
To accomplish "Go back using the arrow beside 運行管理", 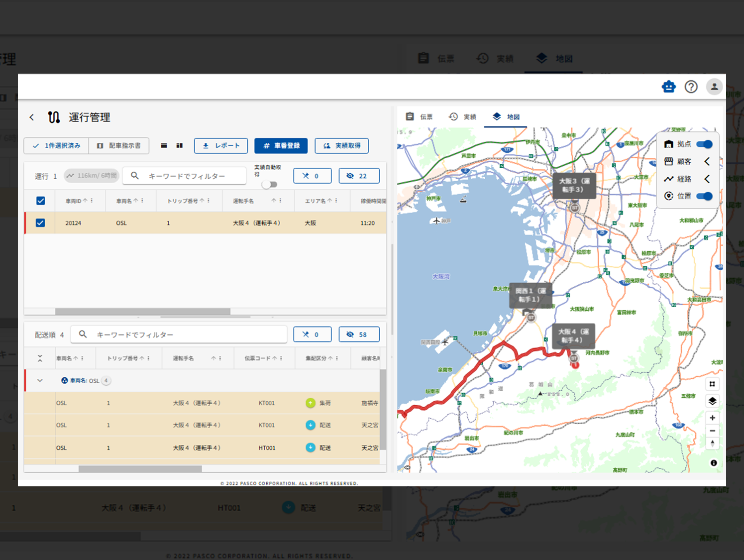I will (x=32, y=117).
